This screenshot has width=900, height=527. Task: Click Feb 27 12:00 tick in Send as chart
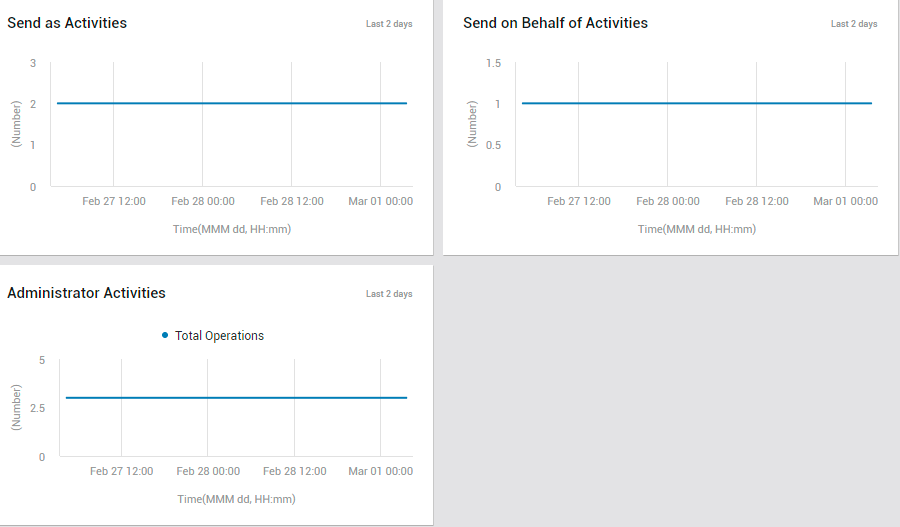(x=114, y=202)
